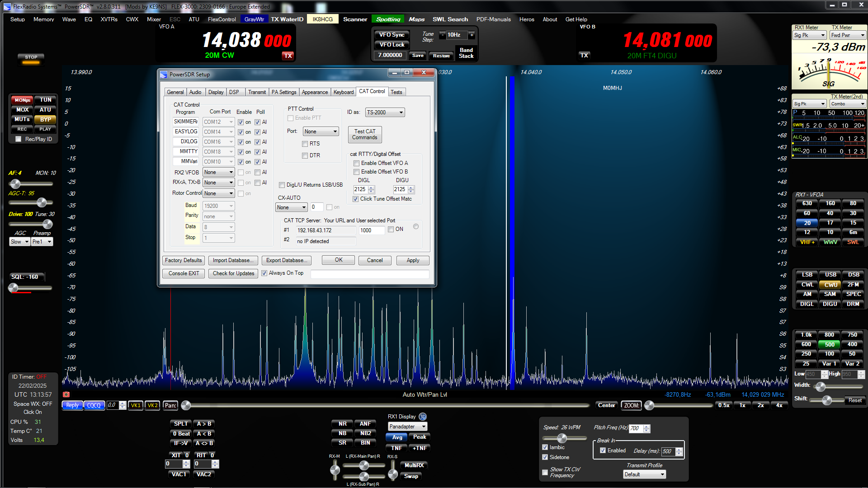Toggle the 3D display icon
This screenshot has width=868, height=488.
[x=422, y=417]
